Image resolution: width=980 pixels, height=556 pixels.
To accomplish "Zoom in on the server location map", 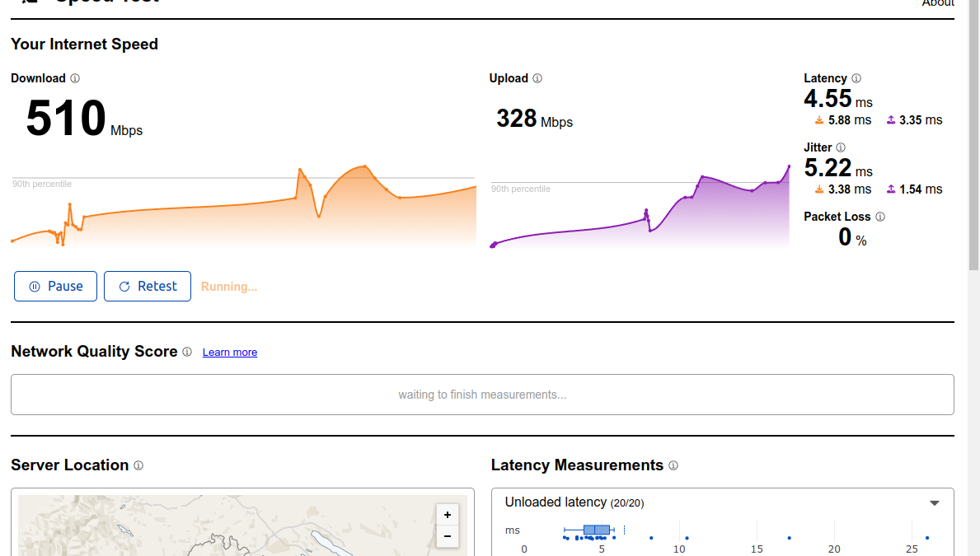I will coord(448,514).
